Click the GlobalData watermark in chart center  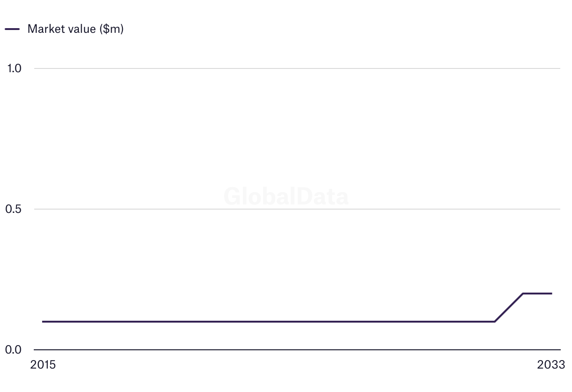point(286,196)
